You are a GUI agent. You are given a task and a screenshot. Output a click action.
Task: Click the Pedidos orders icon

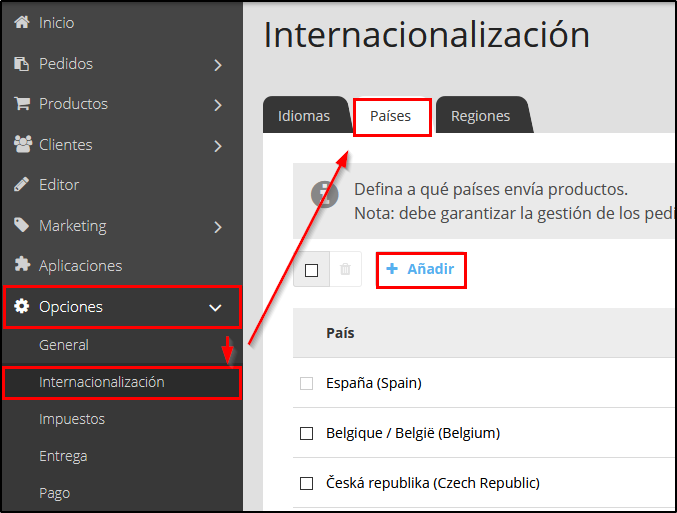(22, 64)
